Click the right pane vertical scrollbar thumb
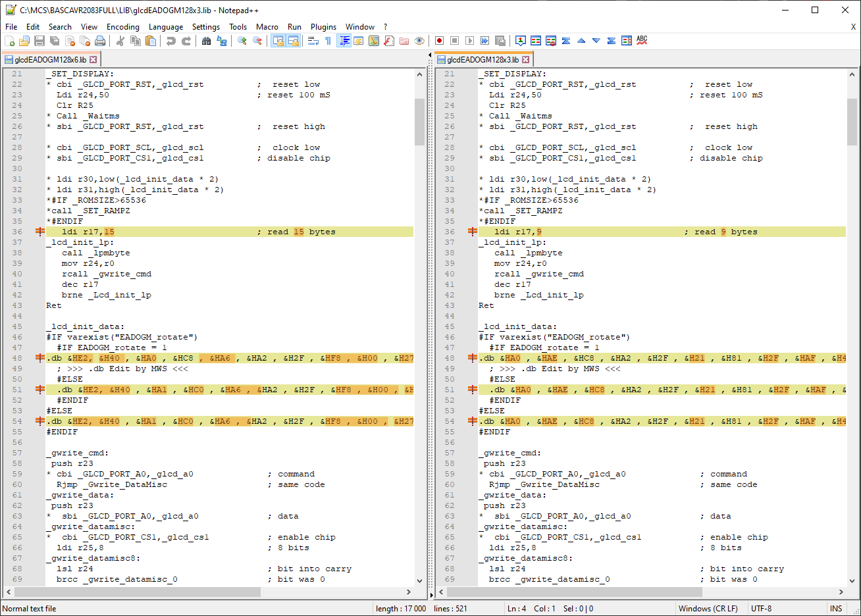861x616 pixels. [852, 122]
